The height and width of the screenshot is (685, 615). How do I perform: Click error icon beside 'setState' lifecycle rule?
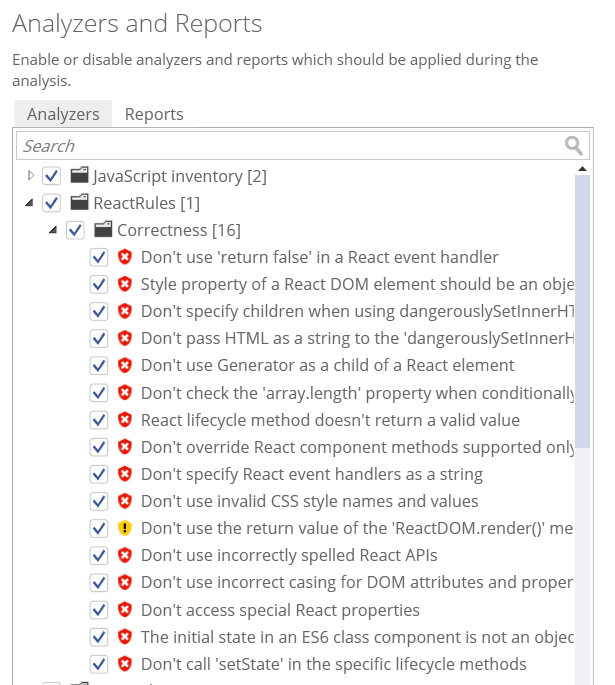[125, 664]
